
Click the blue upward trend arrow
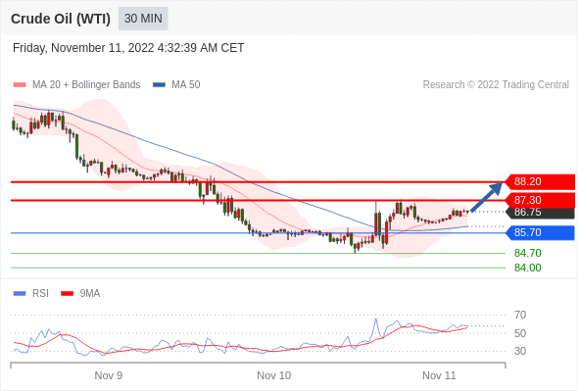point(487,197)
